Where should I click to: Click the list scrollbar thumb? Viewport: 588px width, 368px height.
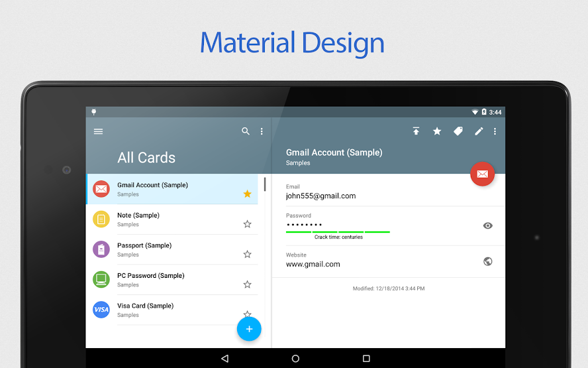click(x=265, y=184)
